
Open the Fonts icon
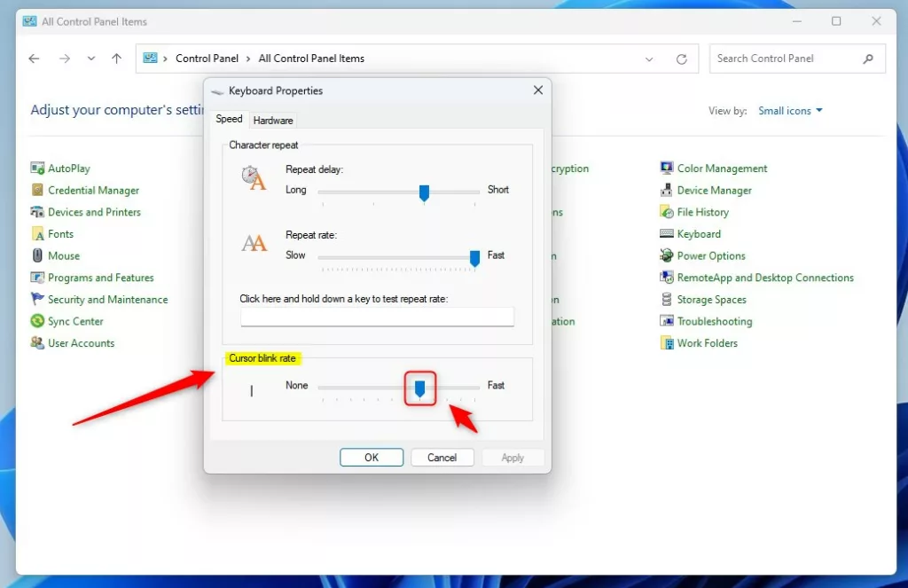pos(37,234)
